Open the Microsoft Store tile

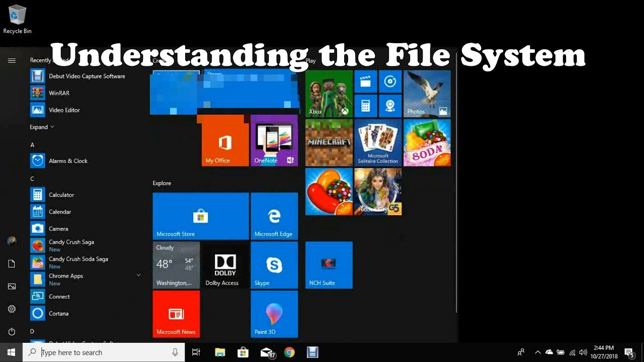[201, 216]
